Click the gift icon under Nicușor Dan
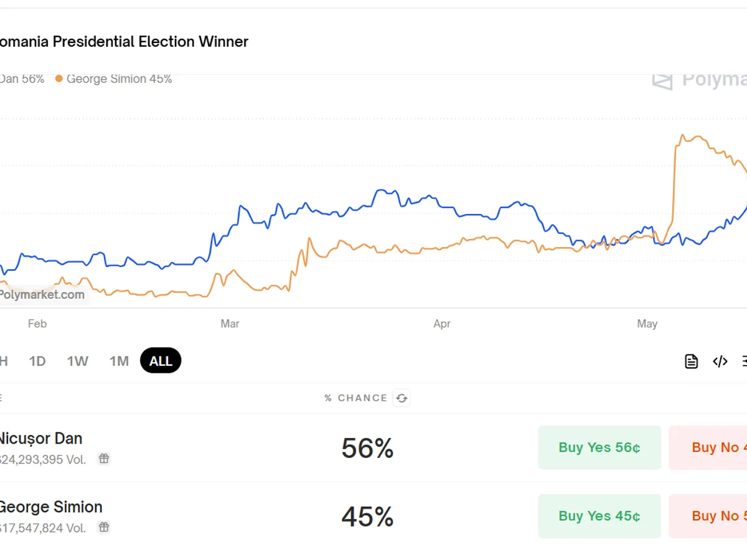 pos(104,459)
